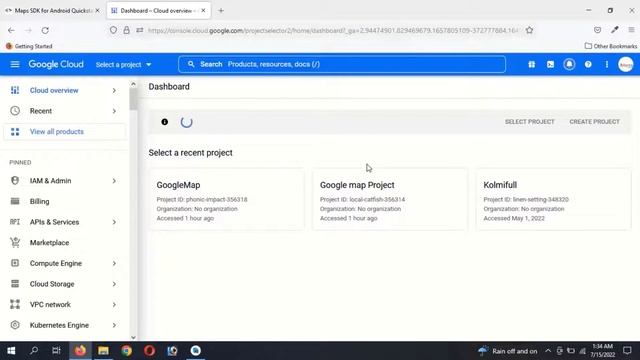Screen dimensions: 640x360
Task: Open Other Bookmarks folder
Action: tap(611, 46)
